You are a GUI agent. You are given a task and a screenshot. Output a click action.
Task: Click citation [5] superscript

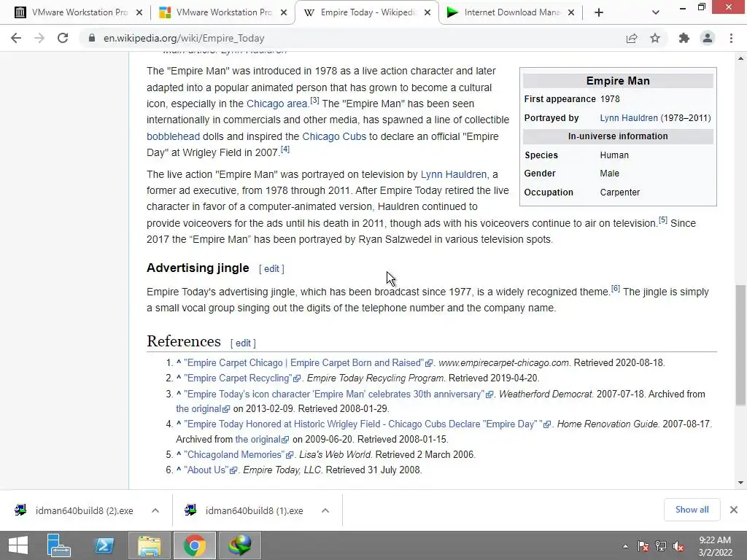[662, 219]
